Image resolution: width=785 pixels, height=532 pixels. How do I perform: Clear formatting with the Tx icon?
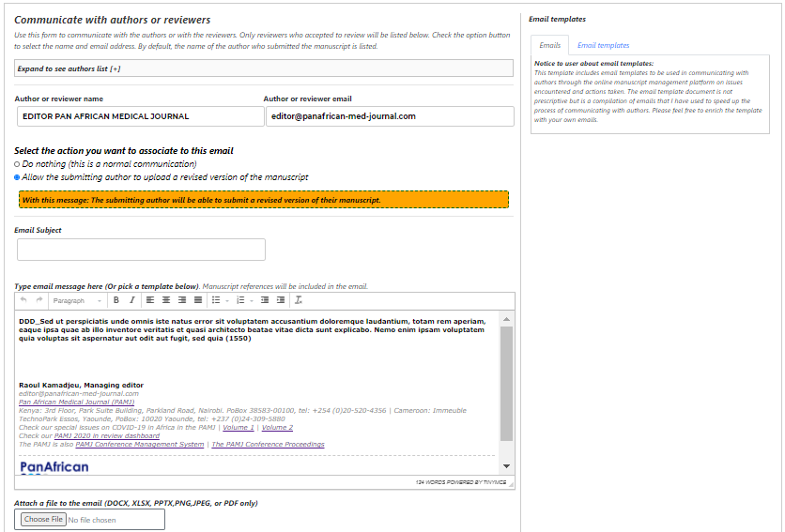coord(299,300)
